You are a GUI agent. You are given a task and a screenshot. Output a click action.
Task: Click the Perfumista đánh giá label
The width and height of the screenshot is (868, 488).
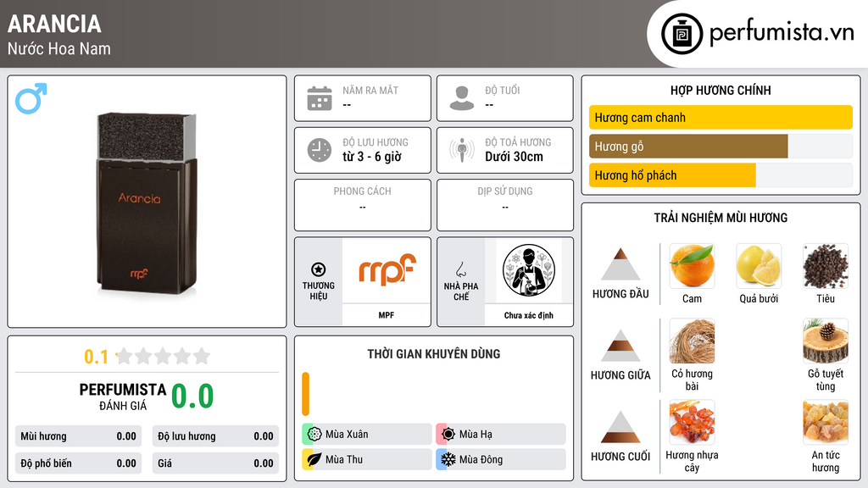(123, 396)
